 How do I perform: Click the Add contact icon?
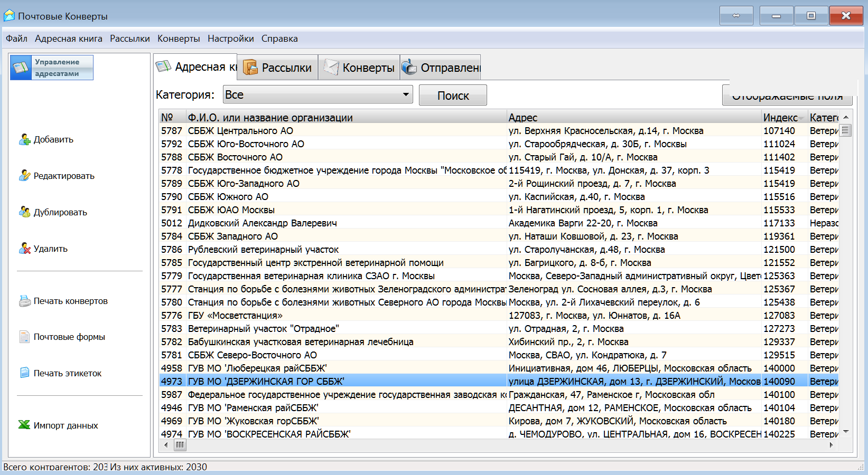24,139
